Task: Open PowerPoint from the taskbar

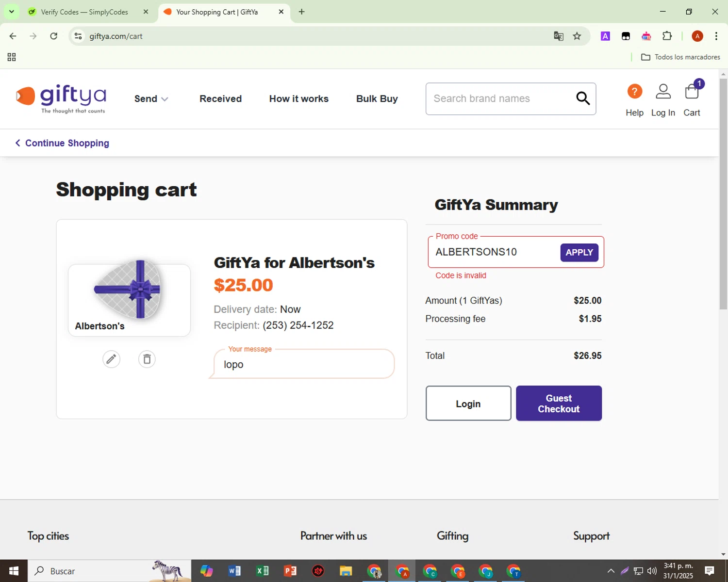Action: [x=290, y=571]
